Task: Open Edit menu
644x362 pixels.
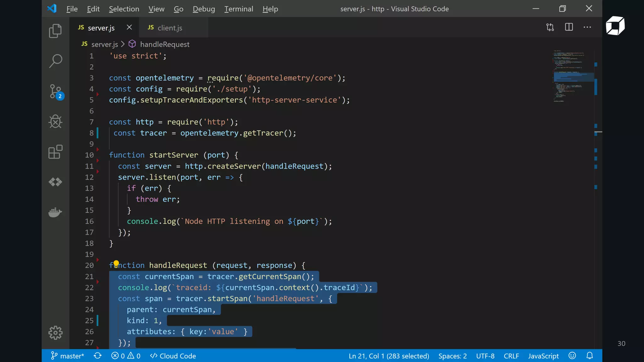Action: point(93,9)
